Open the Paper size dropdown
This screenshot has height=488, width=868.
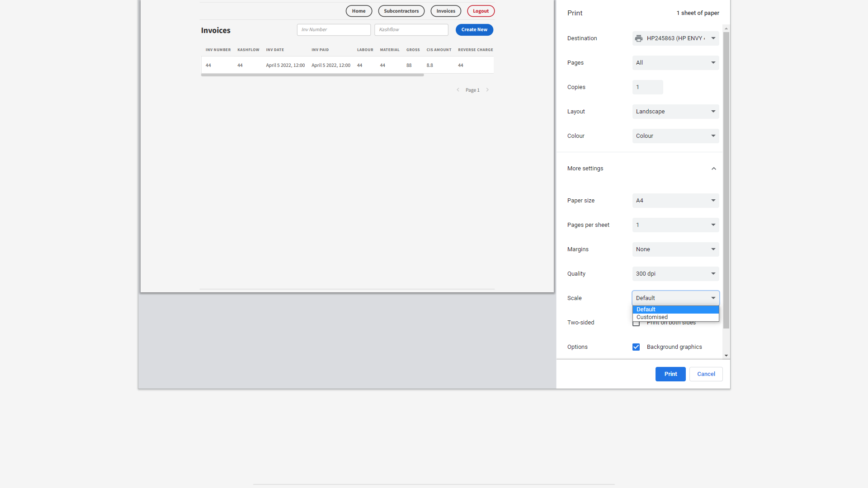(675, 200)
